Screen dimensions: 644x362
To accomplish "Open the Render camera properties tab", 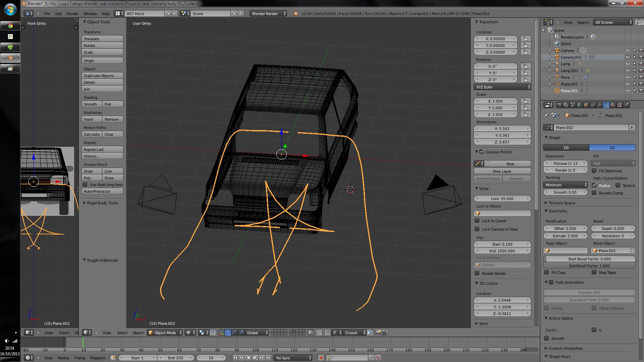I will 559,105.
